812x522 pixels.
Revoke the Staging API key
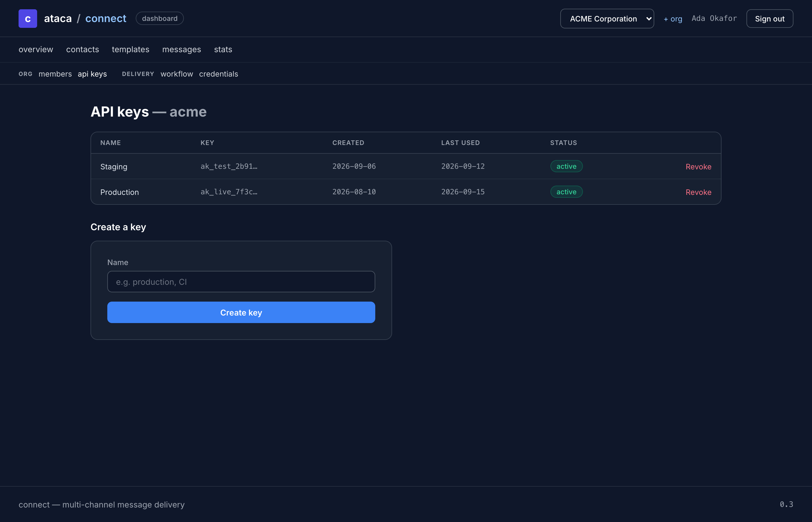[x=698, y=167]
